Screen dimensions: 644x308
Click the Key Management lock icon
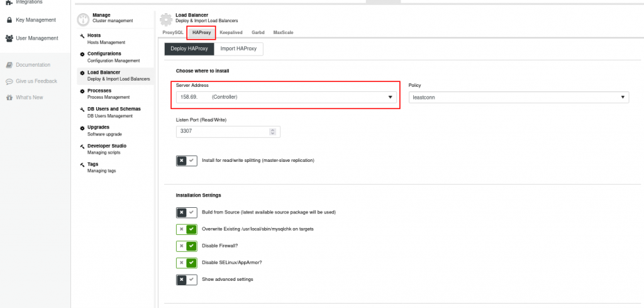pyautogui.click(x=9, y=20)
